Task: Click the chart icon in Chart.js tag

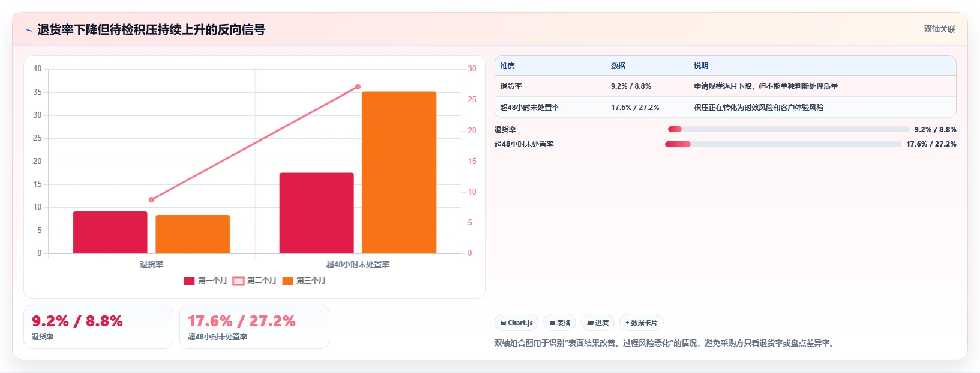Action: (x=503, y=323)
